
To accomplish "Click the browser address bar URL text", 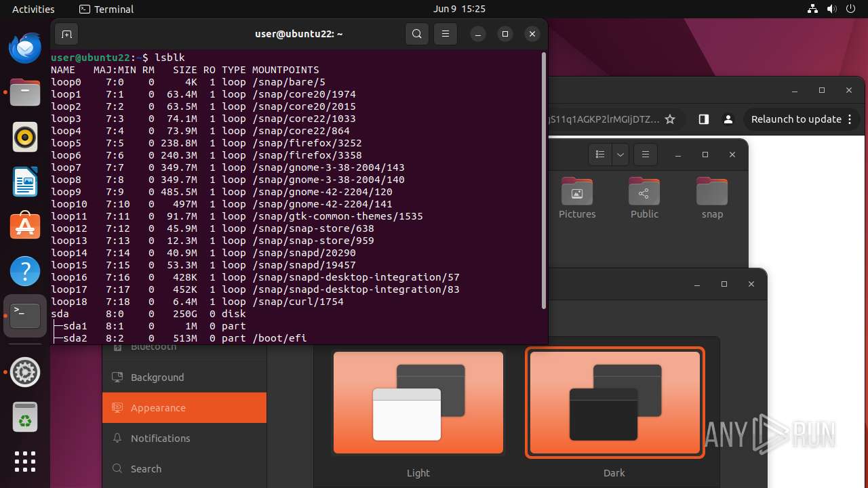I will click(x=604, y=119).
